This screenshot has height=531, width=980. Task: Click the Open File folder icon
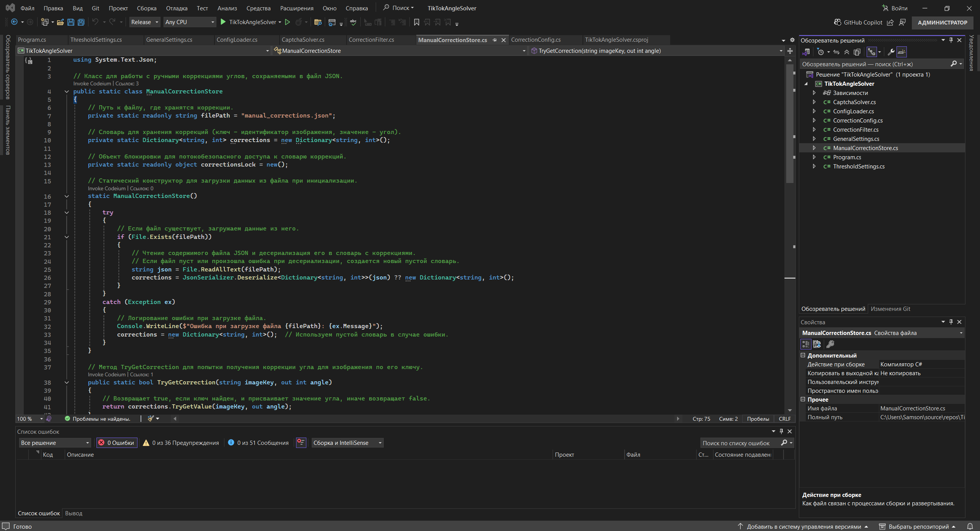(x=60, y=22)
